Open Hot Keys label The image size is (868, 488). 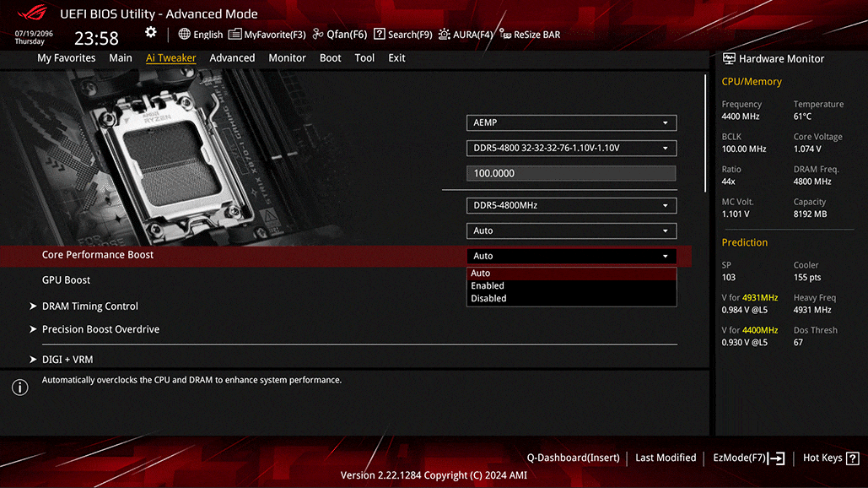822,458
